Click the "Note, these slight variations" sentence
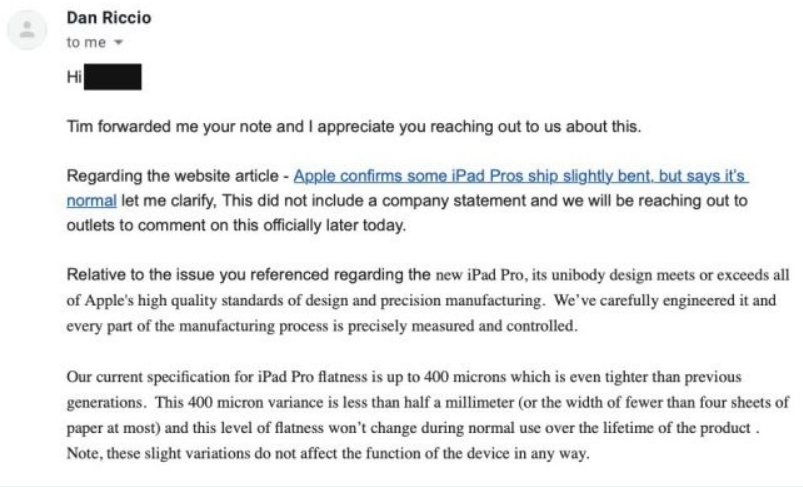The width and height of the screenshot is (803, 487). (x=328, y=453)
